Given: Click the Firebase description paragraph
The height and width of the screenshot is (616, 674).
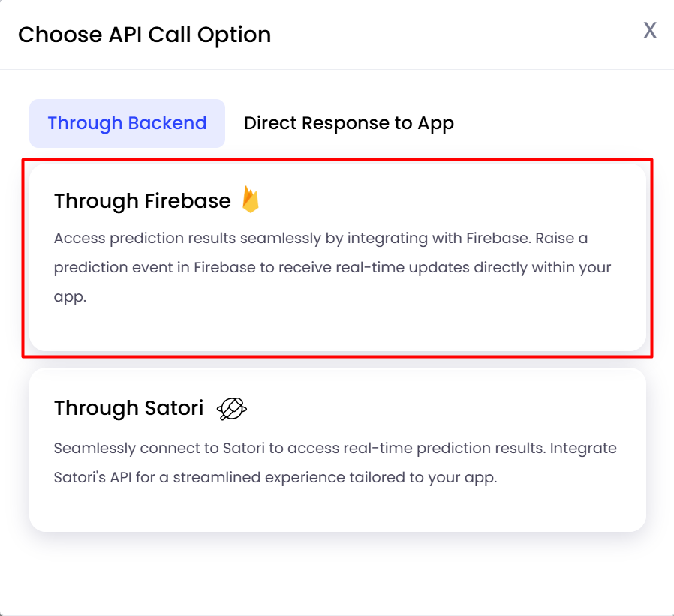Looking at the screenshot, I should point(332,267).
